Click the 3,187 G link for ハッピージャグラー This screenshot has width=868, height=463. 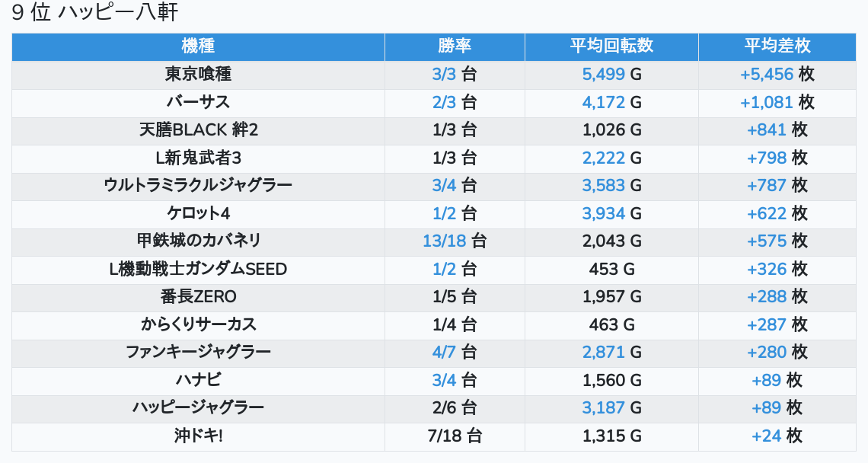[x=604, y=408]
